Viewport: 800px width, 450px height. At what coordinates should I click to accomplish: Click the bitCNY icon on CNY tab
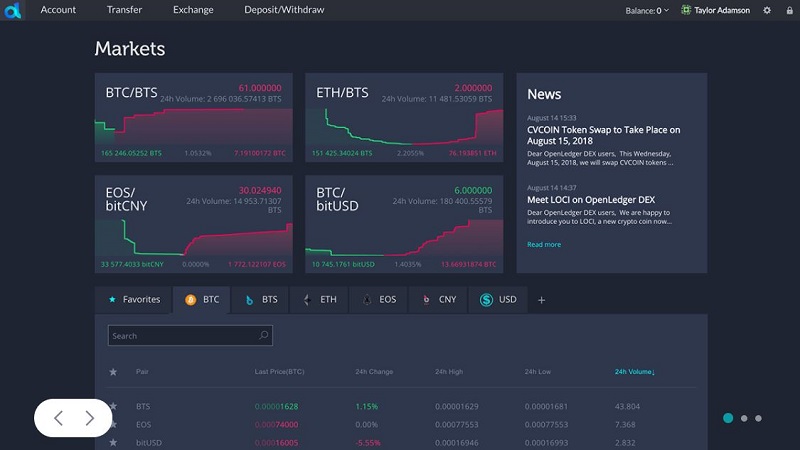426,300
